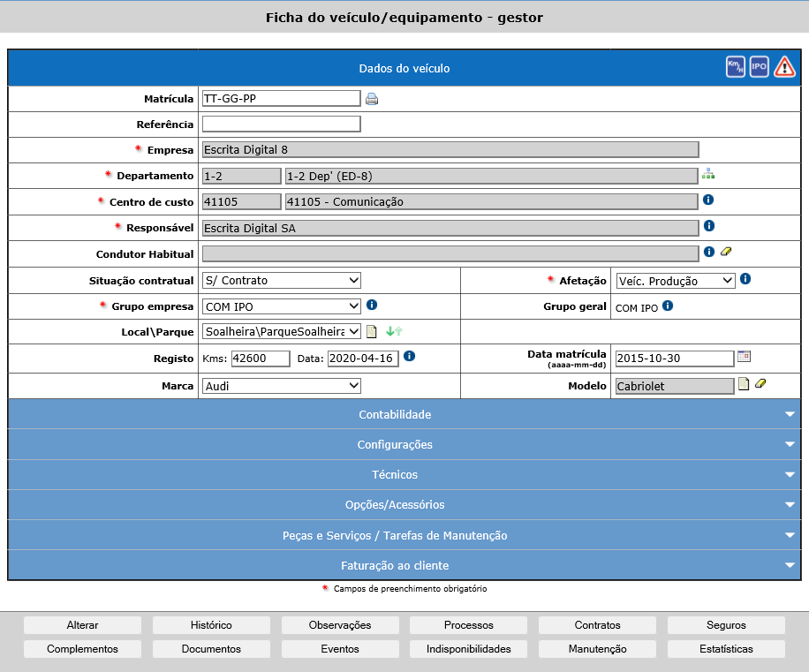This screenshot has width=809, height=672.
Task: Open Manutenção
Action: click(x=597, y=649)
